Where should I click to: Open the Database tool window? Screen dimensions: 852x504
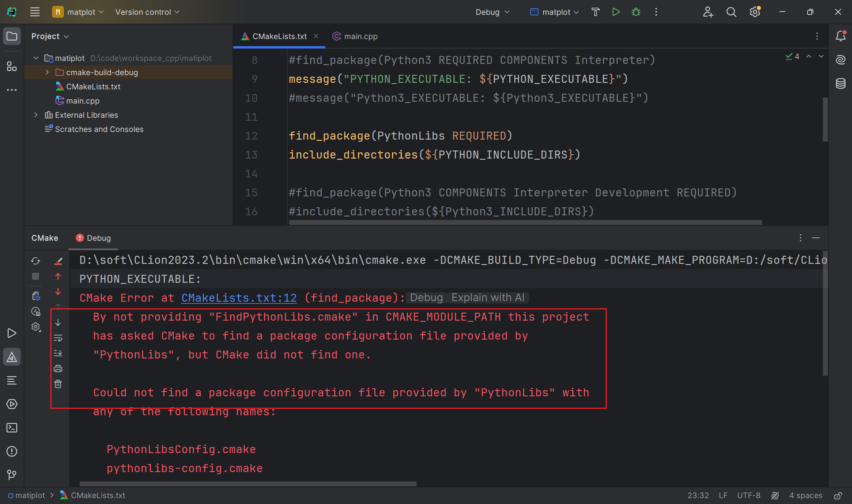840,83
